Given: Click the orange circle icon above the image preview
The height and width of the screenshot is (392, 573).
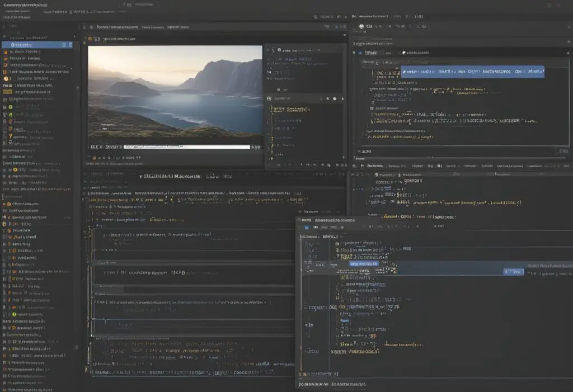Looking at the screenshot, I should click(90, 39).
